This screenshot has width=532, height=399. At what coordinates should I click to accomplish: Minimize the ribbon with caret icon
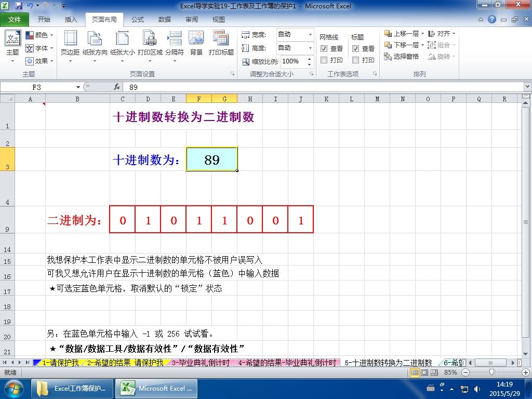point(481,20)
